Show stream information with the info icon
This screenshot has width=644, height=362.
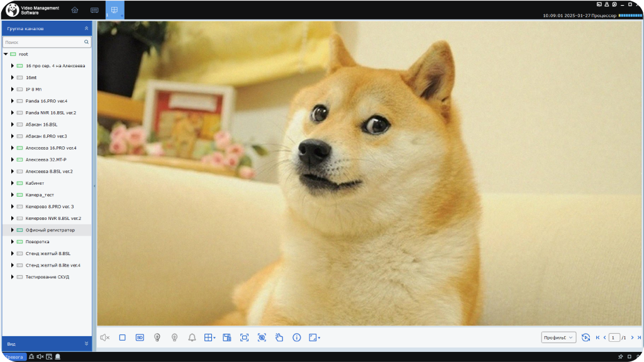[x=297, y=337]
